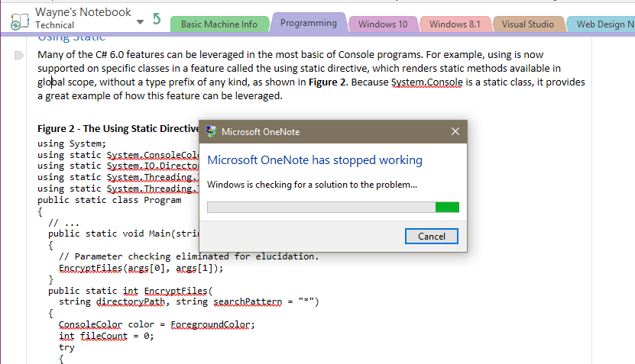Click the green undo/back arrow icon
The height and width of the screenshot is (364, 635).
pos(157,18)
